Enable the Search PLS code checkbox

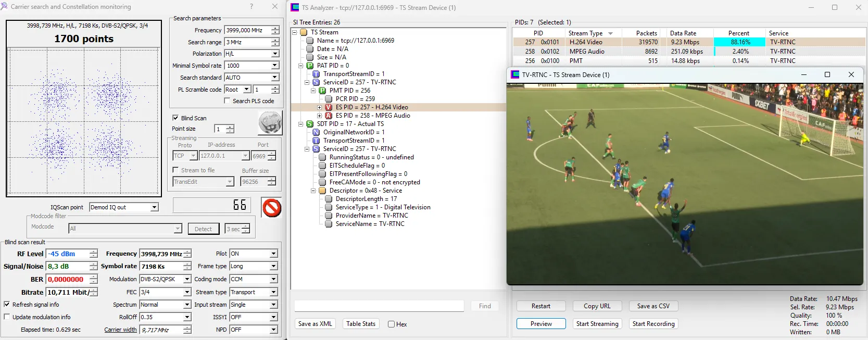pyautogui.click(x=227, y=101)
